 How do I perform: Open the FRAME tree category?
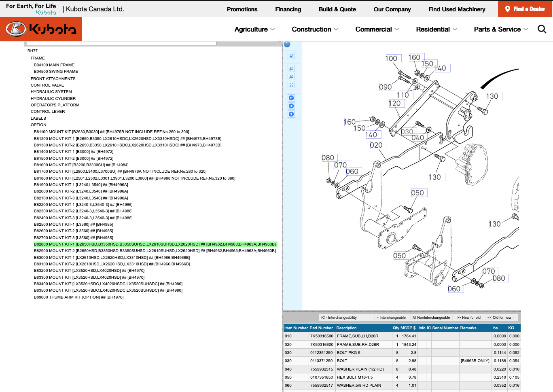pyautogui.click(x=38, y=58)
